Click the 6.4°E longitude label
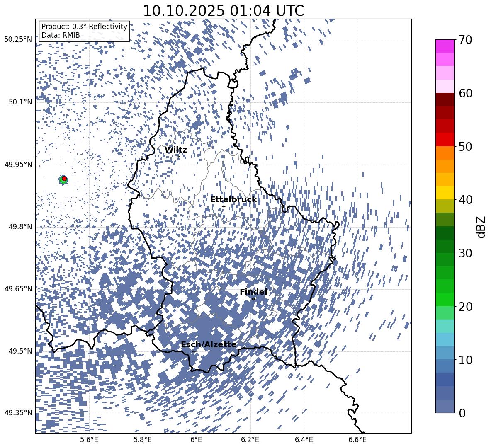This screenshot has width=491, height=448. click(304, 440)
